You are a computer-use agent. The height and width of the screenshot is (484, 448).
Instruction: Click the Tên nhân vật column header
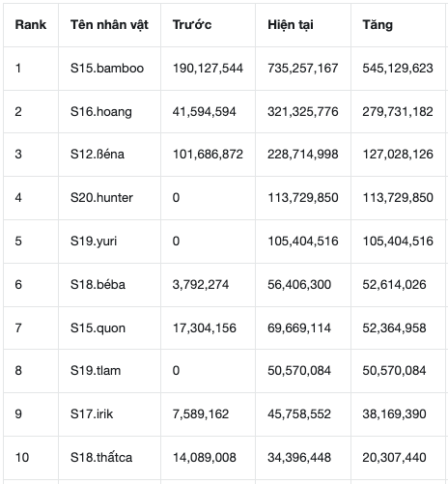(109, 25)
